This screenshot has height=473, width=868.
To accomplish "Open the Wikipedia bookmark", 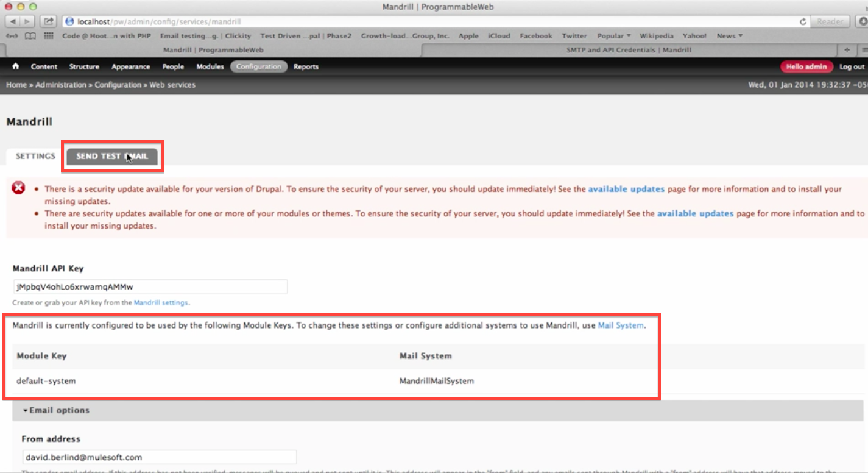I will pyautogui.click(x=657, y=36).
